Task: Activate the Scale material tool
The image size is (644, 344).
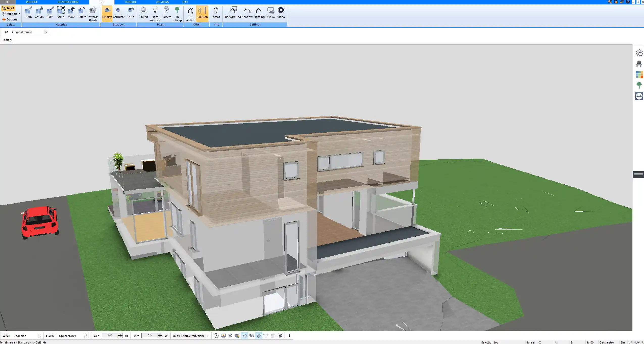Action: 61,13
